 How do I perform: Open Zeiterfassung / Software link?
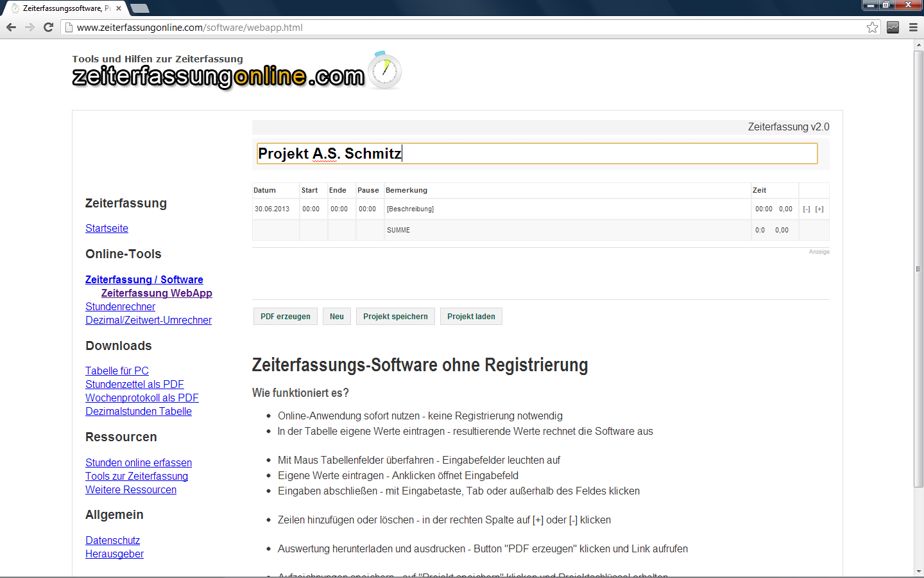[144, 279]
